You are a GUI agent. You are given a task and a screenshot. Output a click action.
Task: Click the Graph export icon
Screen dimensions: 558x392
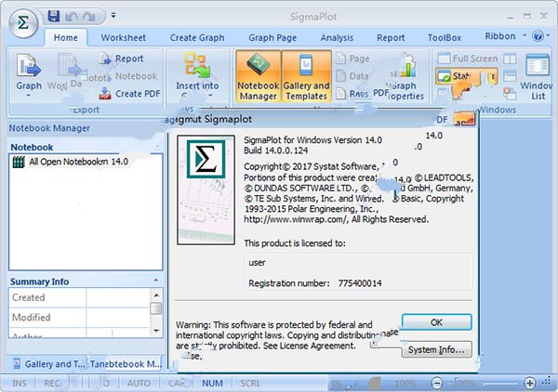29,66
